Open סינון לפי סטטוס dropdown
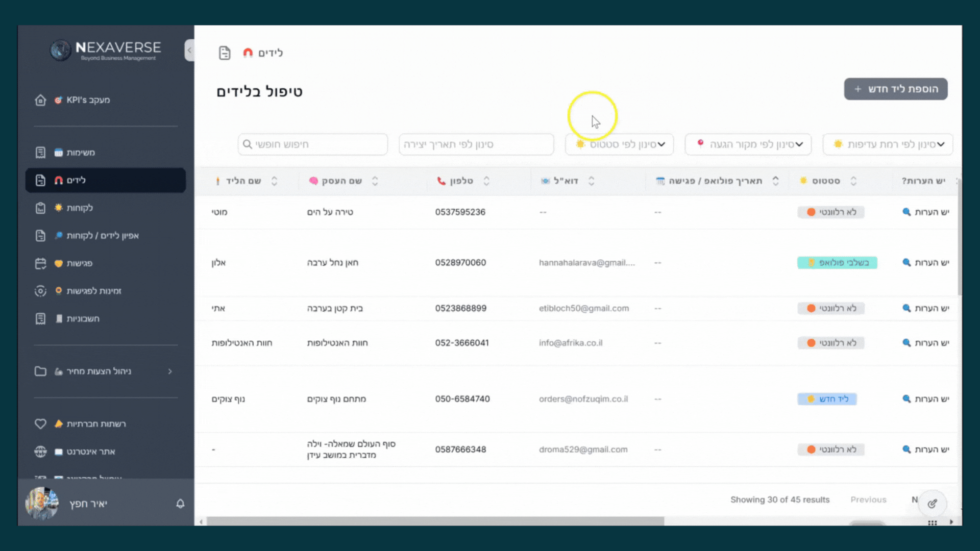 tap(619, 144)
